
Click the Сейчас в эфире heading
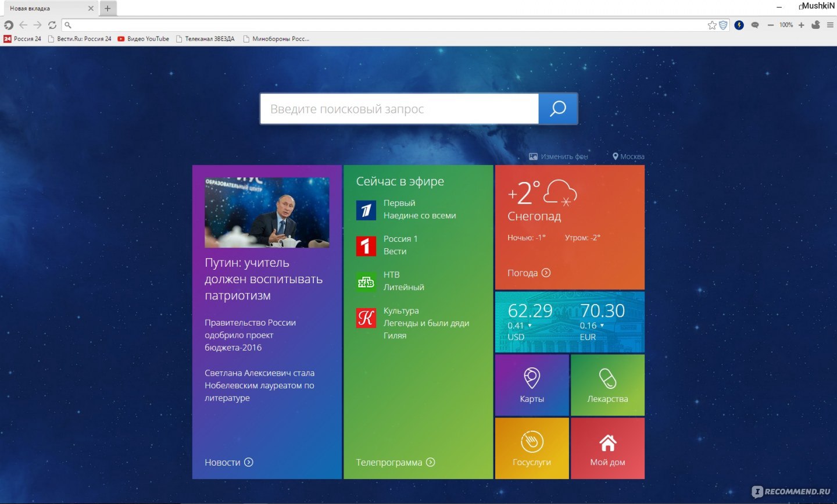(x=400, y=181)
